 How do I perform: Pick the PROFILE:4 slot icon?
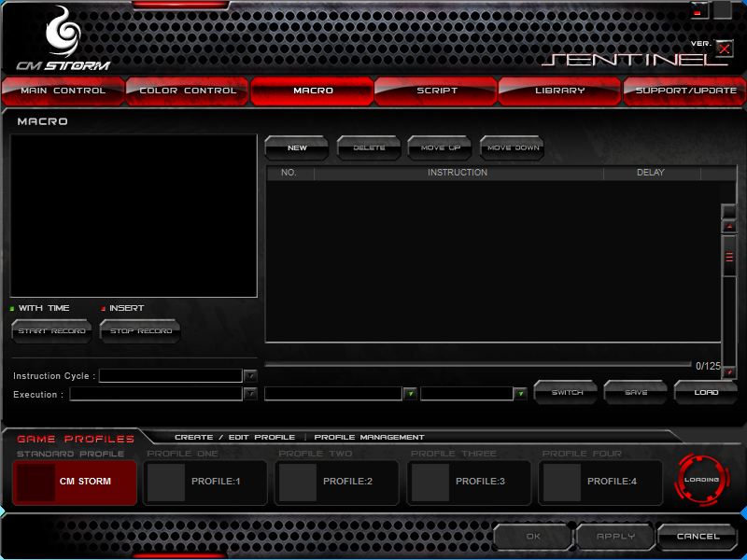tap(562, 482)
